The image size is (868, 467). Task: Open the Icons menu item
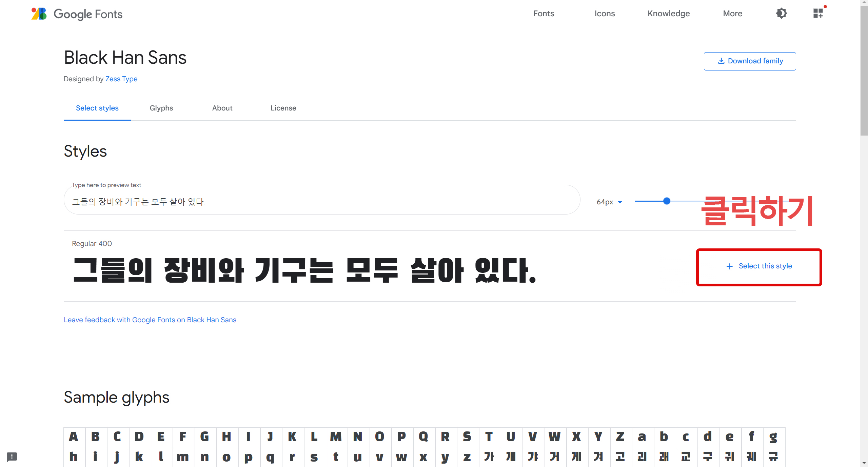[x=605, y=14]
